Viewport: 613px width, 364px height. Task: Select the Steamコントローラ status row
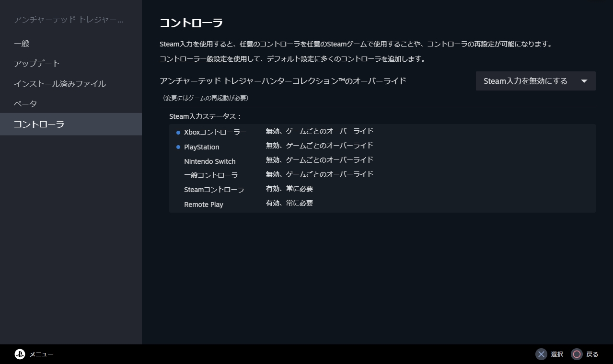pyautogui.click(x=214, y=190)
